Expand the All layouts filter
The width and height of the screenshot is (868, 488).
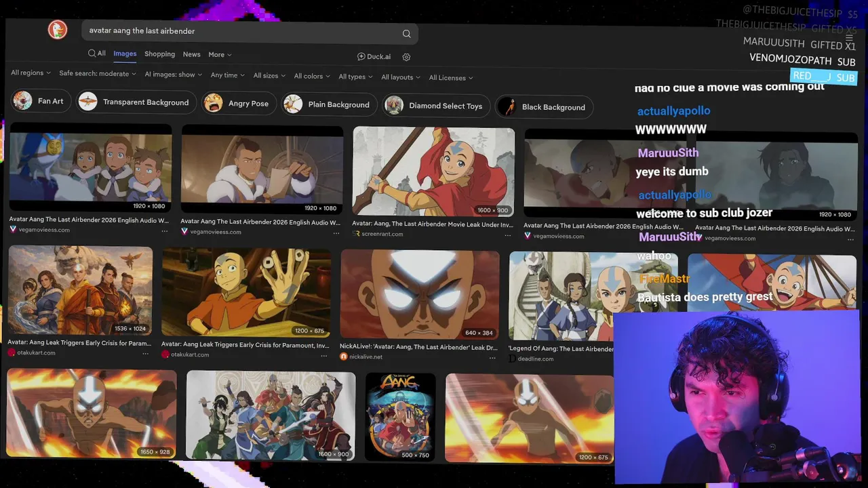(401, 77)
